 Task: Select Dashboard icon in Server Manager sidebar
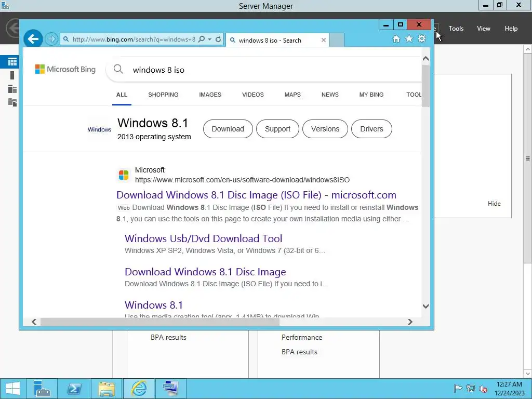point(12,62)
